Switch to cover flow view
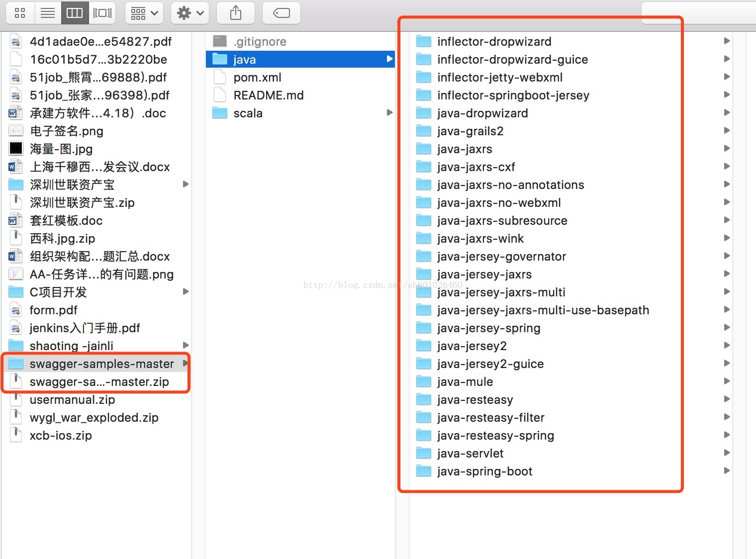756x559 pixels. click(102, 13)
